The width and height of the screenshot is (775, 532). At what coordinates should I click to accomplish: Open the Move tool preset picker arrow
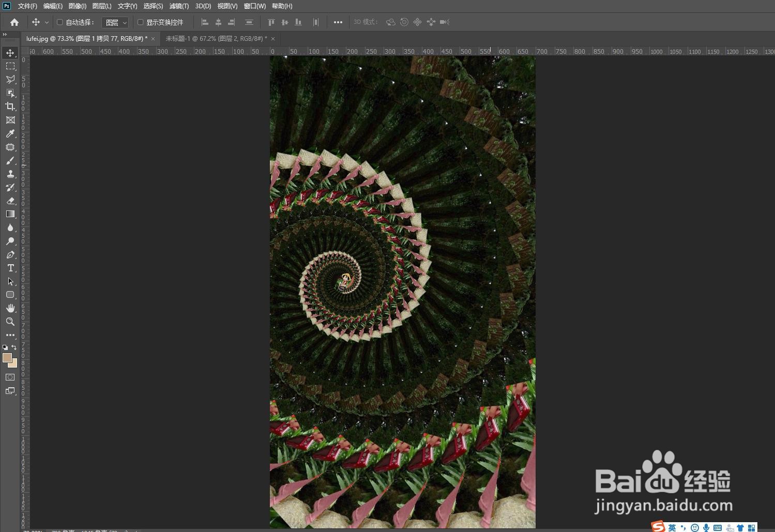(x=47, y=22)
